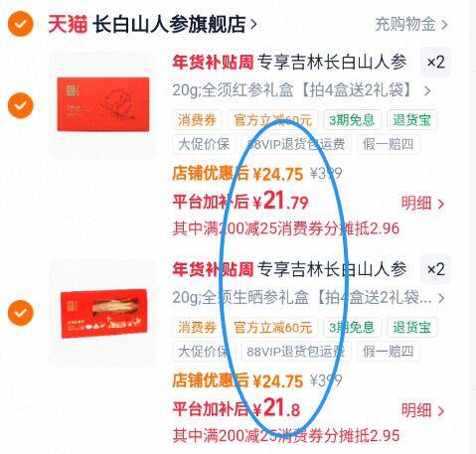476x454 pixels.
Task: Open the red ginseng box product thumbnail
Action: 102,104
